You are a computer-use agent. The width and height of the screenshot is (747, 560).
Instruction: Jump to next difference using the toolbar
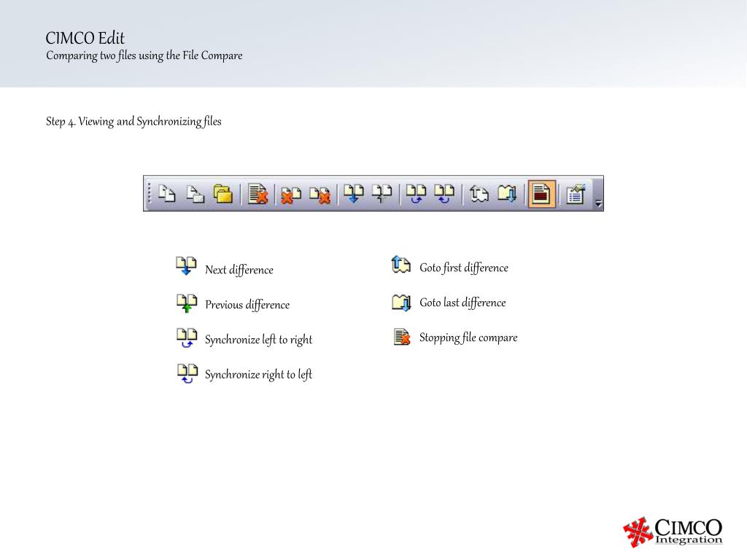(x=354, y=193)
